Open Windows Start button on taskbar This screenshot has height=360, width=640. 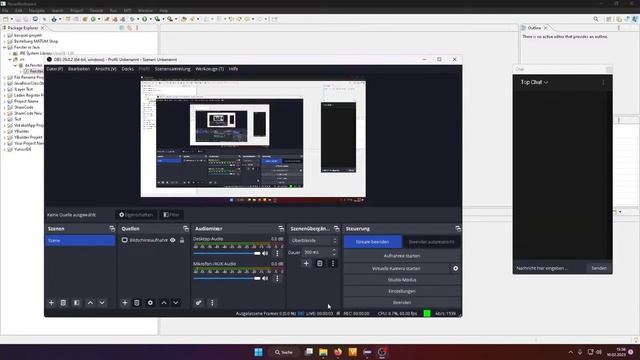[258, 352]
